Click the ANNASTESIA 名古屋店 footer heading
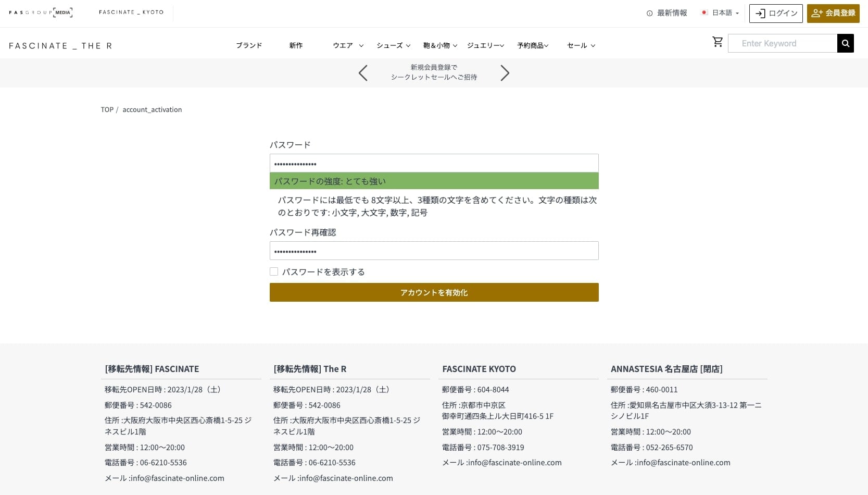The width and height of the screenshot is (868, 495). click(666, 369)
